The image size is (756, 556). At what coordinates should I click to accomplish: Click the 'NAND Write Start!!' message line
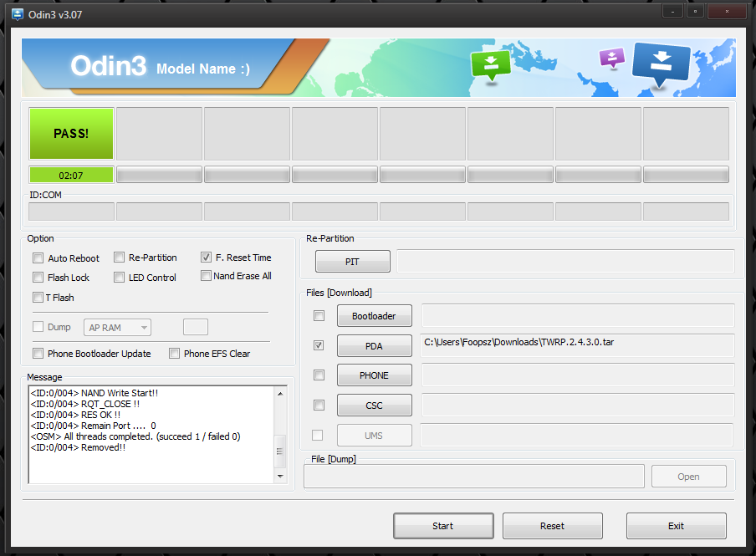point(94,393)
